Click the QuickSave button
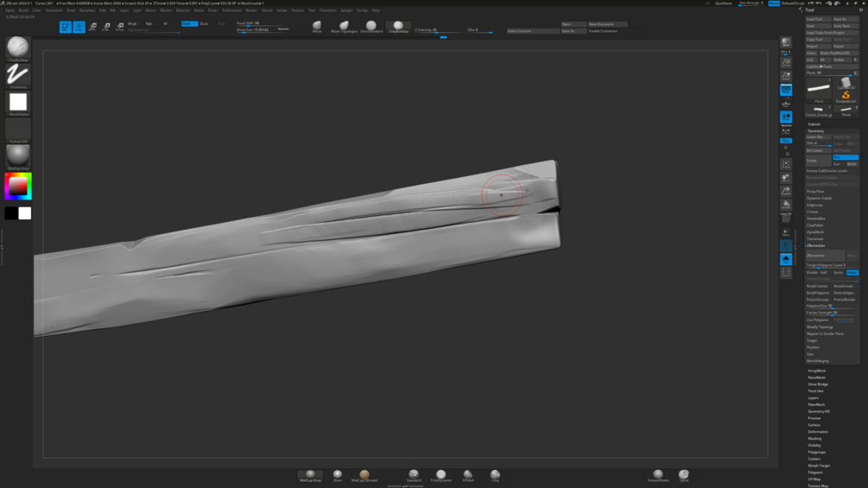The image size is (868, 488). coord(723,3)
